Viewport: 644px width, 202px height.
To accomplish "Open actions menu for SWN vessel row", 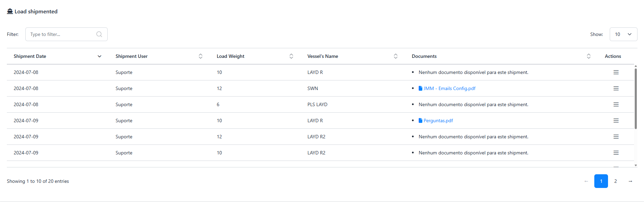I will coord(616,88).
